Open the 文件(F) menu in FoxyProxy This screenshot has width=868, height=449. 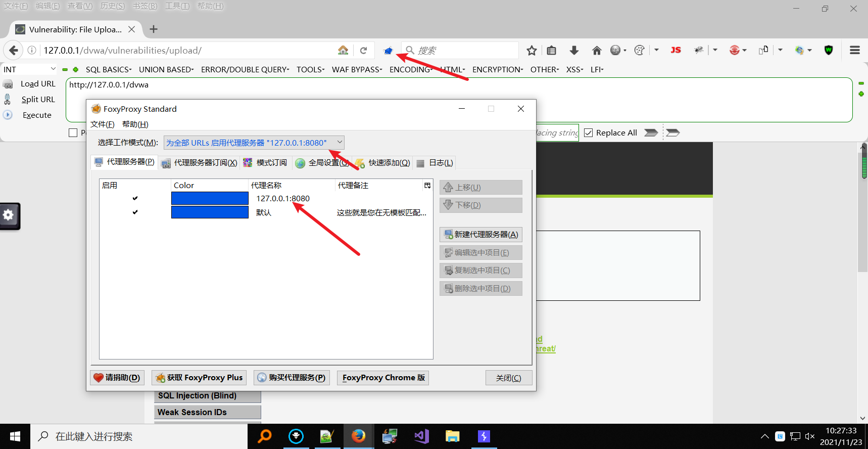coord(102,124)
